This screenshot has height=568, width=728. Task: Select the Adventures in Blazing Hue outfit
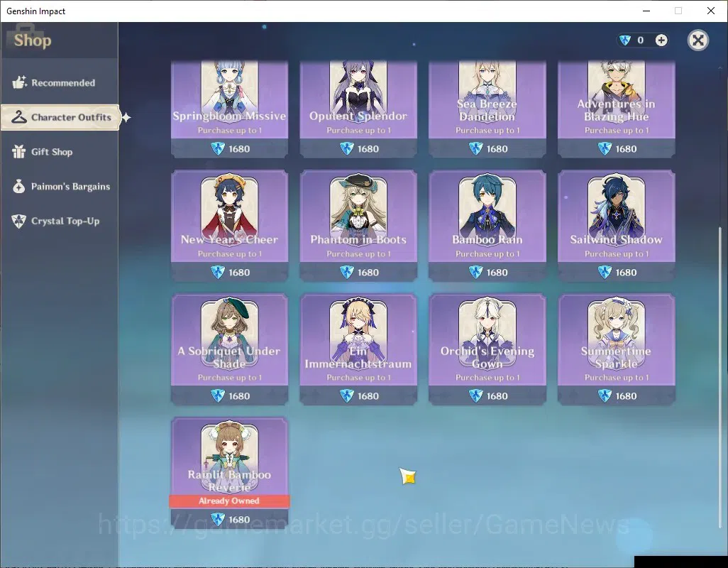[616, 109]
